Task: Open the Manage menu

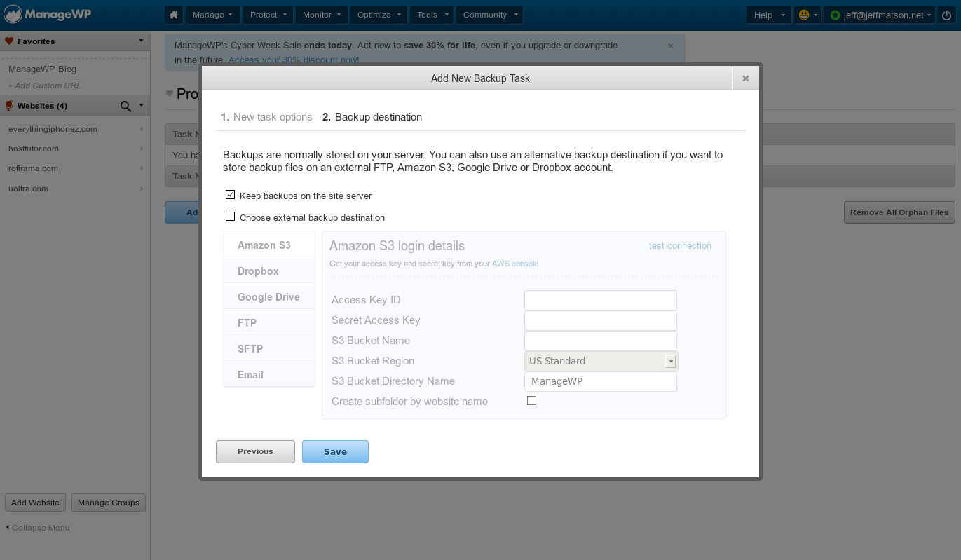Action: pyautogui.click(x=212, y=15)
